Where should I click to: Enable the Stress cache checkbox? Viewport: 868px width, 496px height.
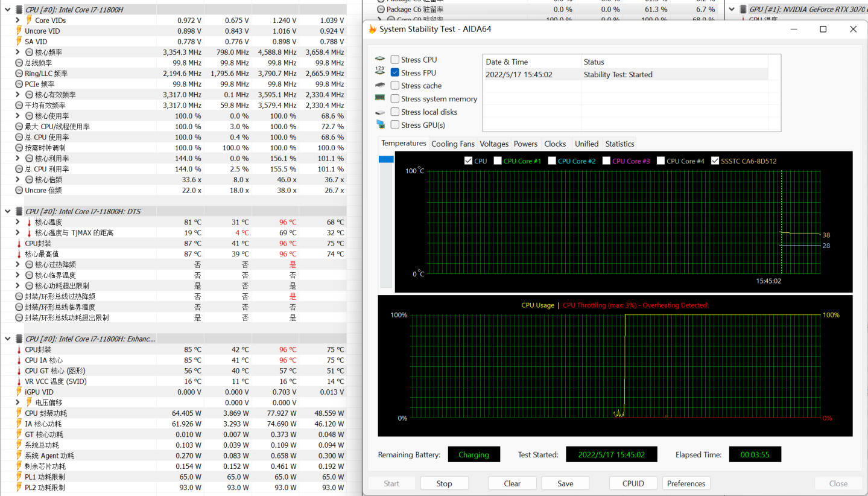395,86
